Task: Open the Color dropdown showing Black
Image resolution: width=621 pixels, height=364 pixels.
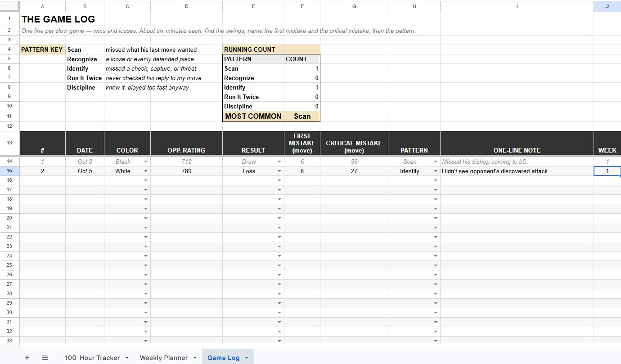Action: tap(146, 162)
